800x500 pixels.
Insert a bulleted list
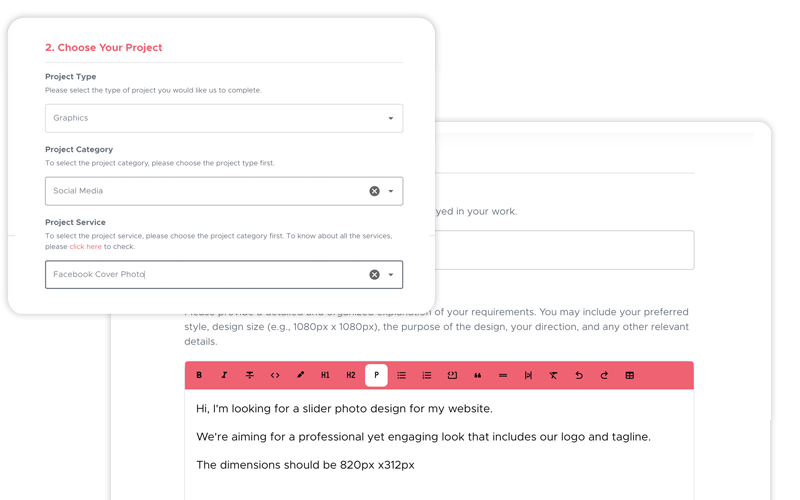[402, 375]
